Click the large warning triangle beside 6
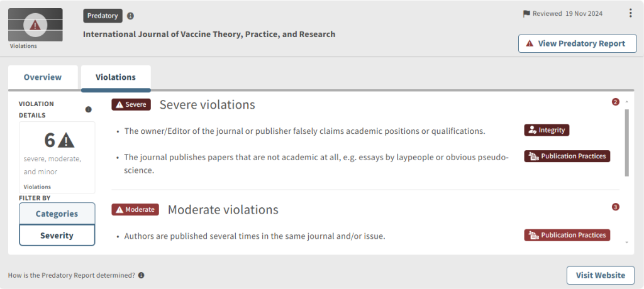 click(66, 139)
